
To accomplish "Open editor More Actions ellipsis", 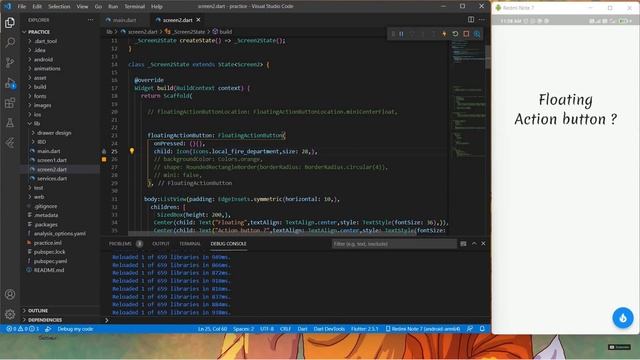I will click(482, 20).
